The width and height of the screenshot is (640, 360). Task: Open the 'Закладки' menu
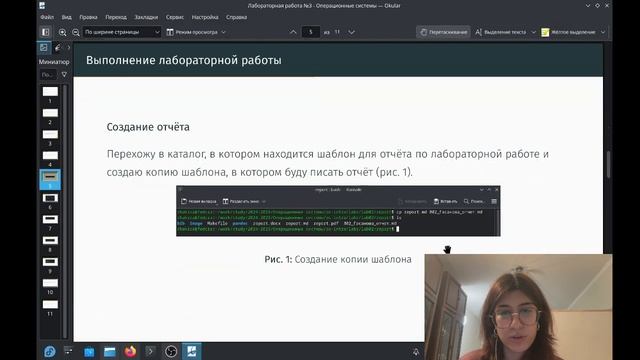[x=146, y=17]
